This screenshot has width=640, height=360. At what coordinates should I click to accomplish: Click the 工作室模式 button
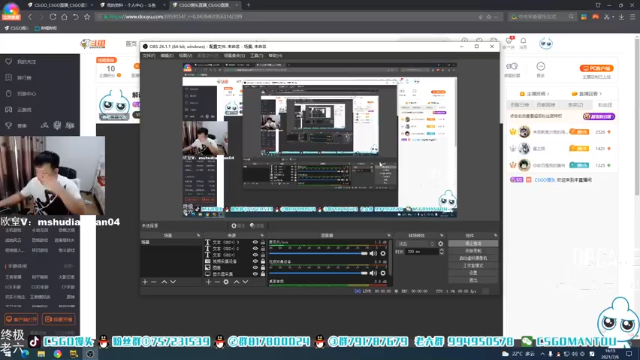(473, 265)
